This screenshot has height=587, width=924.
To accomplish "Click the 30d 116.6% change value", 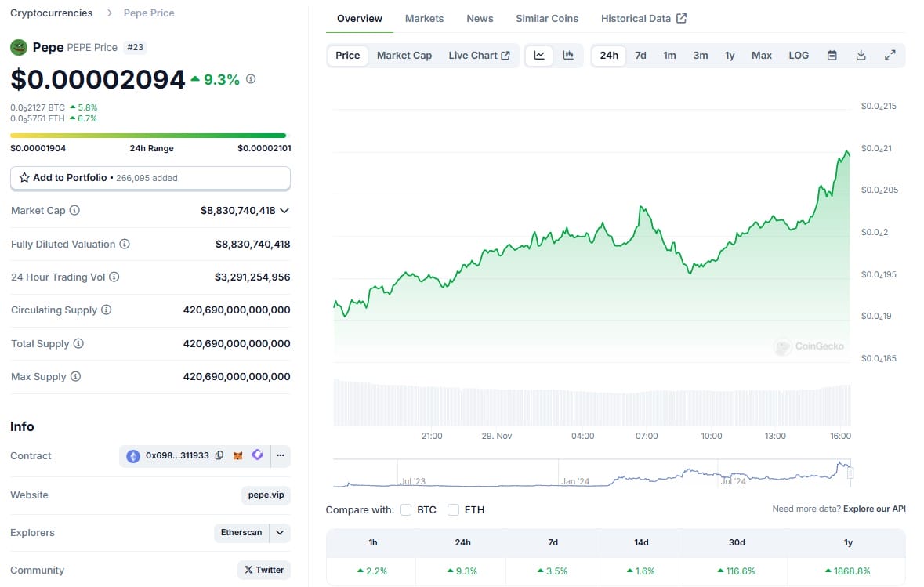I will 735,571.
